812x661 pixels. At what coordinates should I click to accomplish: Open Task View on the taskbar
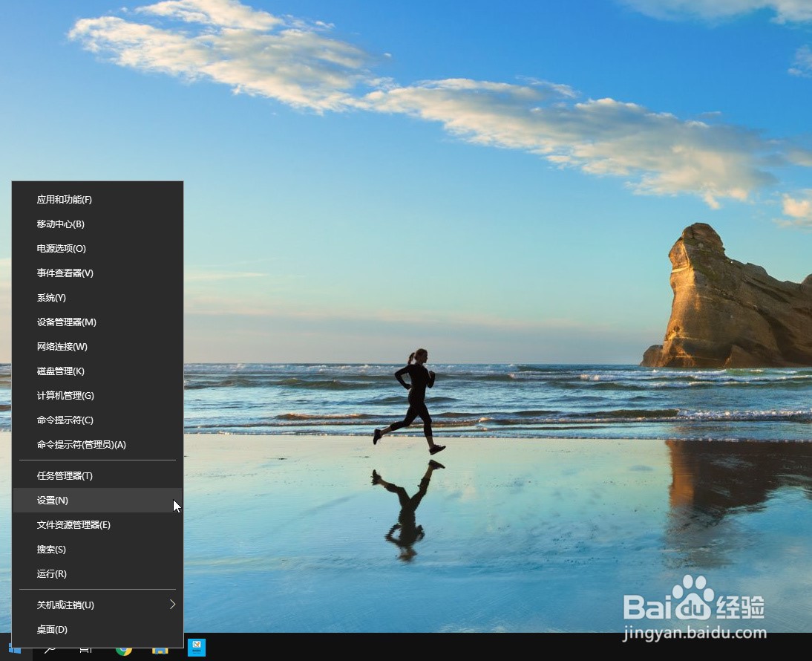86,650
